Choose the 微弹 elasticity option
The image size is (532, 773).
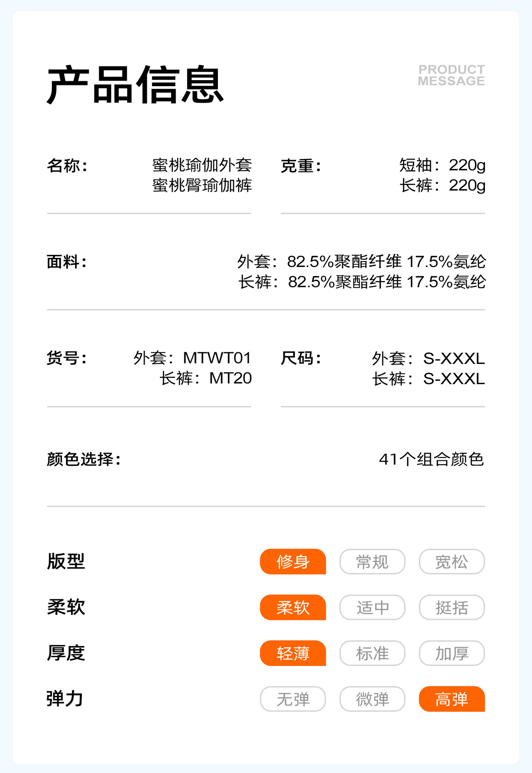click(x=372, y=699)
